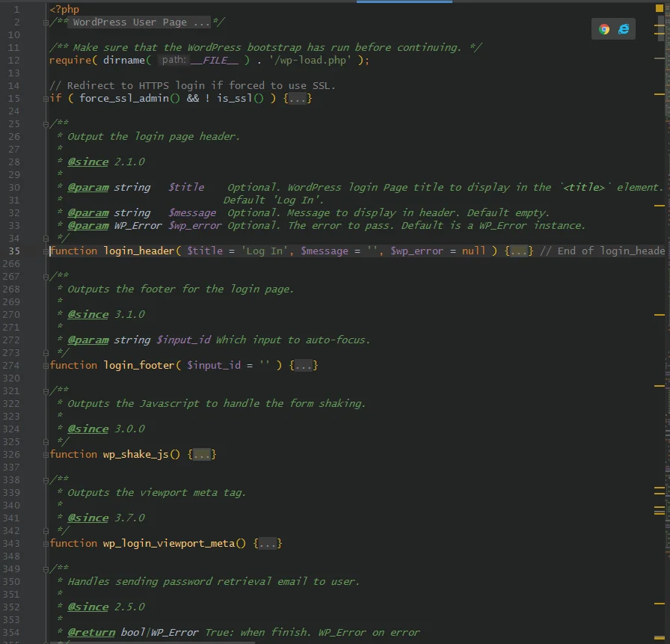The image size is (670, 644).
Task: Click the folded {...} body of login_footer
Action: (x=304, y=365)
